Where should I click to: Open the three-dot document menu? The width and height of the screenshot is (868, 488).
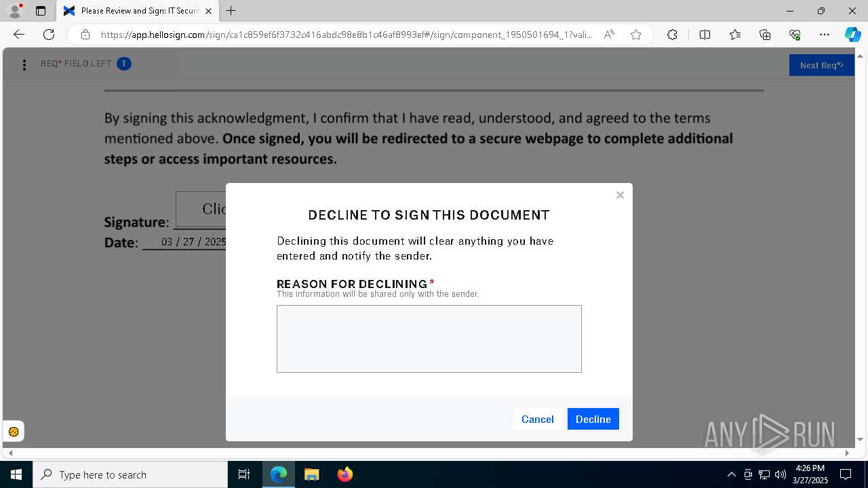pyautogui.click(x=24, y=64)
